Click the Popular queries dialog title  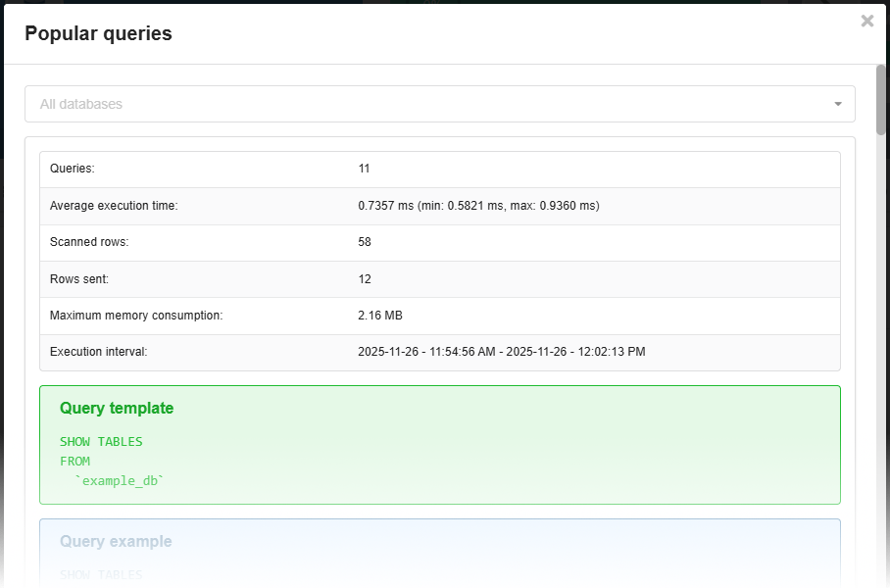coord(98,33)
